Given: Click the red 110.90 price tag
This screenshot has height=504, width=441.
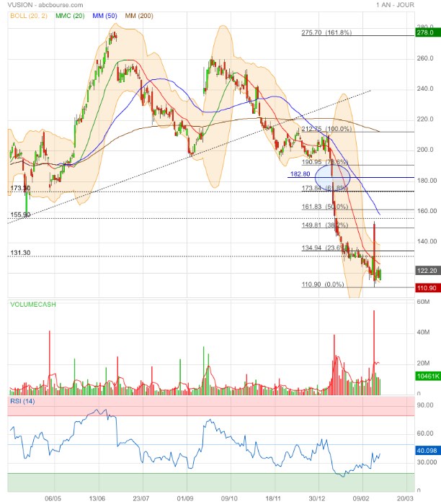Looking at the screenshot, I should pos(425,287).
